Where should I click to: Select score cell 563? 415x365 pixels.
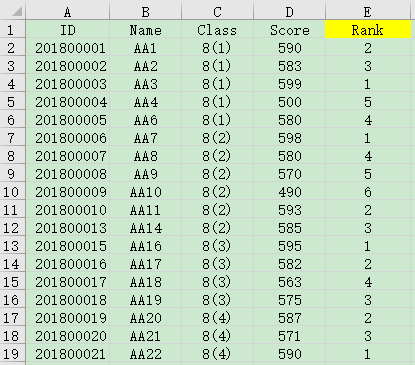[x=290, y=282]
